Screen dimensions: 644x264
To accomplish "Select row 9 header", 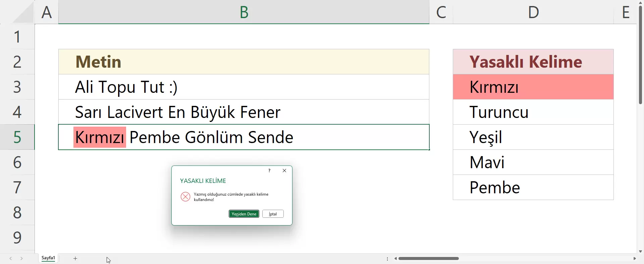I will pyautogui.click(x=17, y=238).
